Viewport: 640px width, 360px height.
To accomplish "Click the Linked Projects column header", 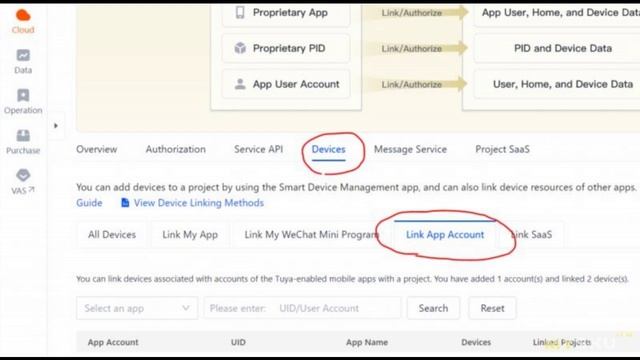I will [x=562, y=342].
